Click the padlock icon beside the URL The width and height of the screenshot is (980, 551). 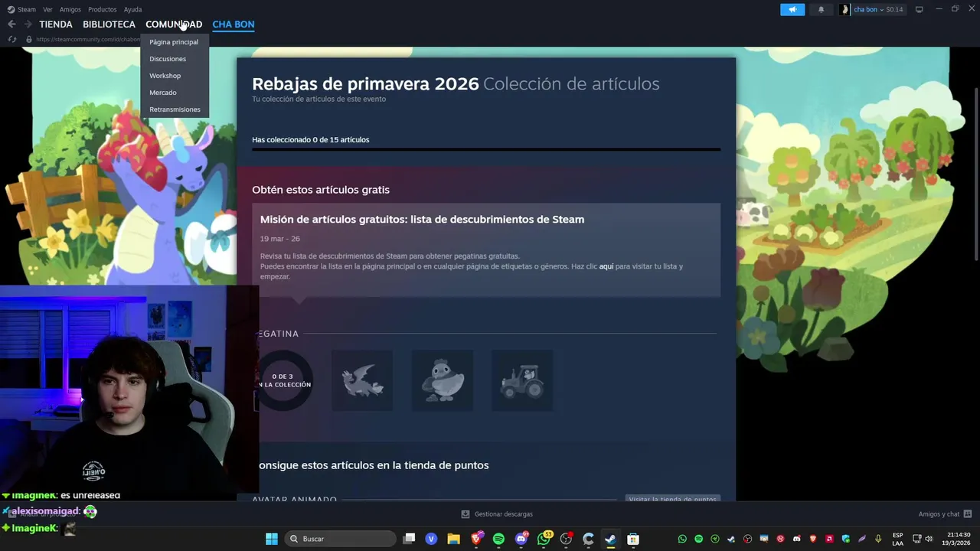[29, 39]
